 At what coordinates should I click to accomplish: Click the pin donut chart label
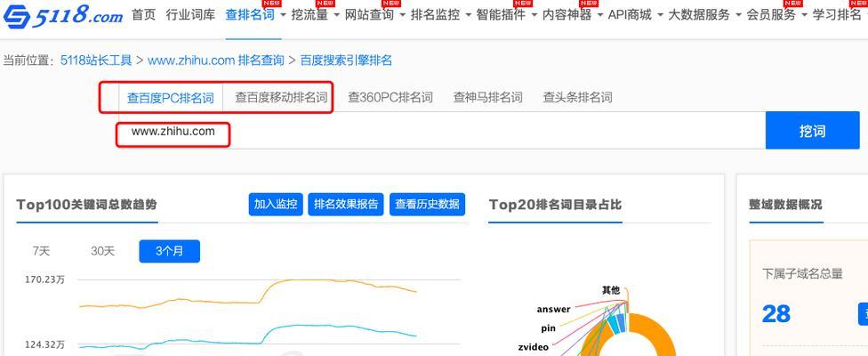[548, 328]
